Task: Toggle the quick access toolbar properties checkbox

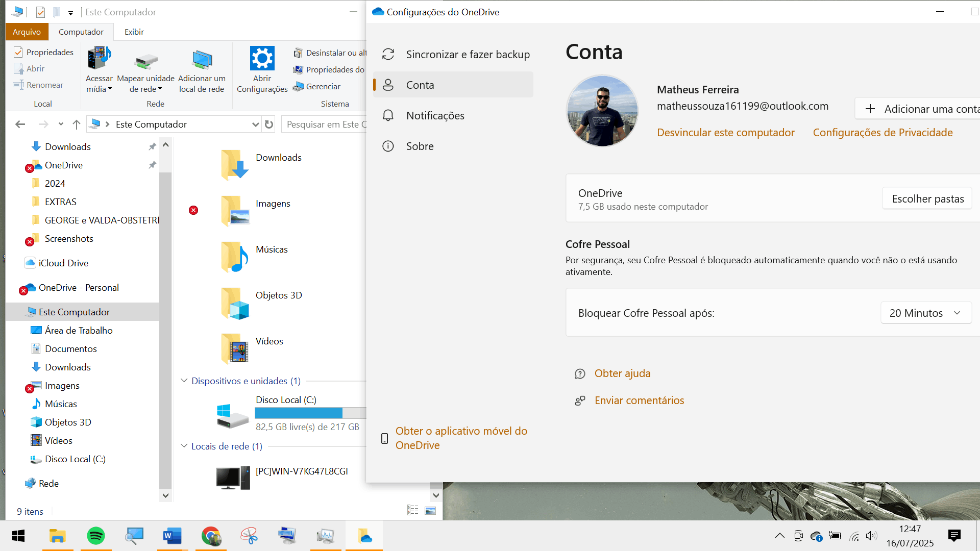Action: 40,12
